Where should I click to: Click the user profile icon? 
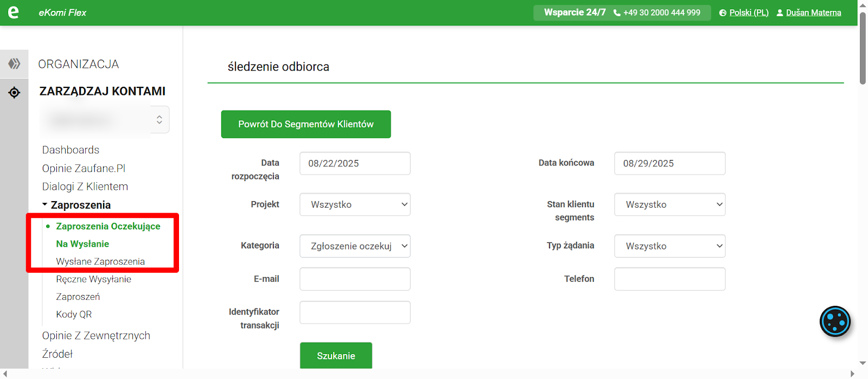pos(780,13)
